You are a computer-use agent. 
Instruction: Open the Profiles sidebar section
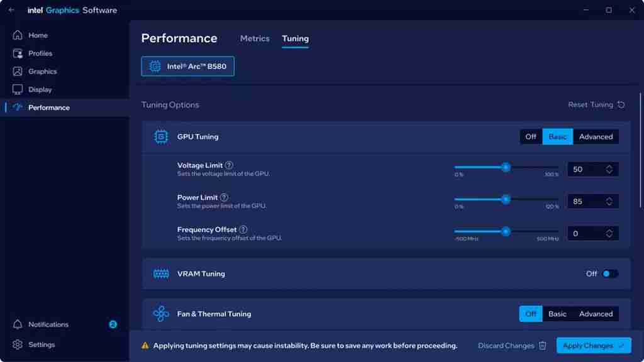pyautogui.click(x=40, y=53)
